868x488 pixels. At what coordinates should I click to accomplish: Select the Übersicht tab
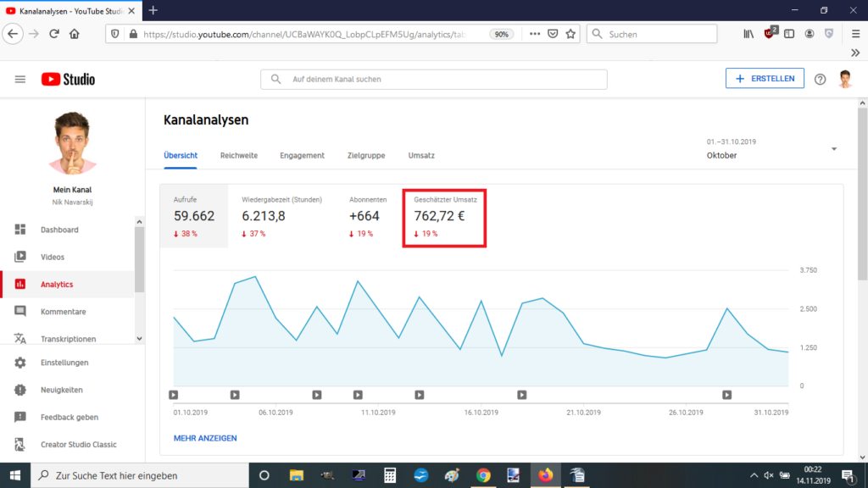[181, 156]
